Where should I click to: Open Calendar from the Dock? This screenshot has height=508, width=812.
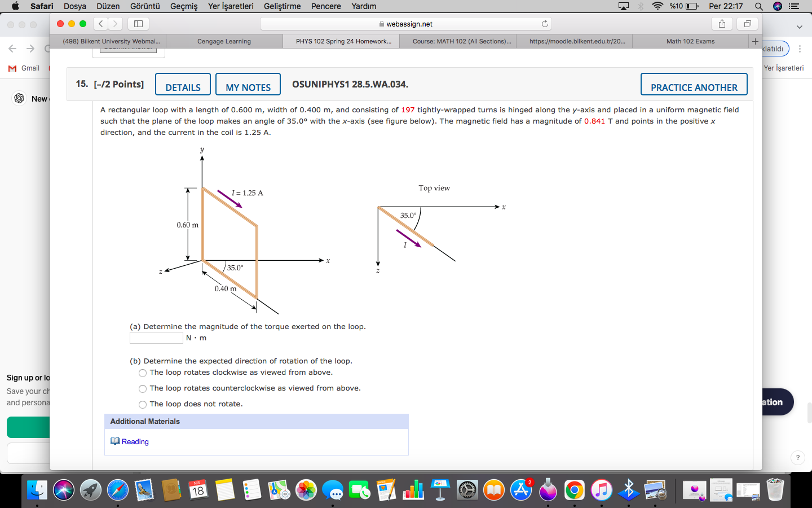click(197, 490)
